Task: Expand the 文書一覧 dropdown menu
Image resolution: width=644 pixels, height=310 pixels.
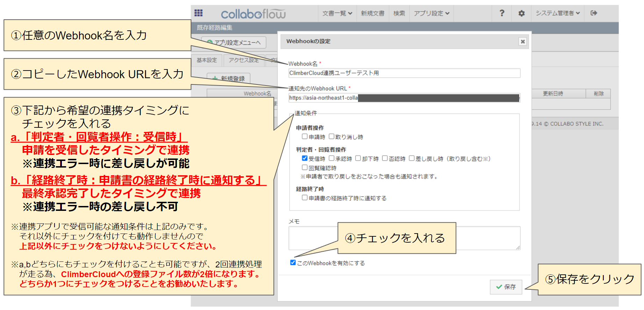Action: coord(337,13)
